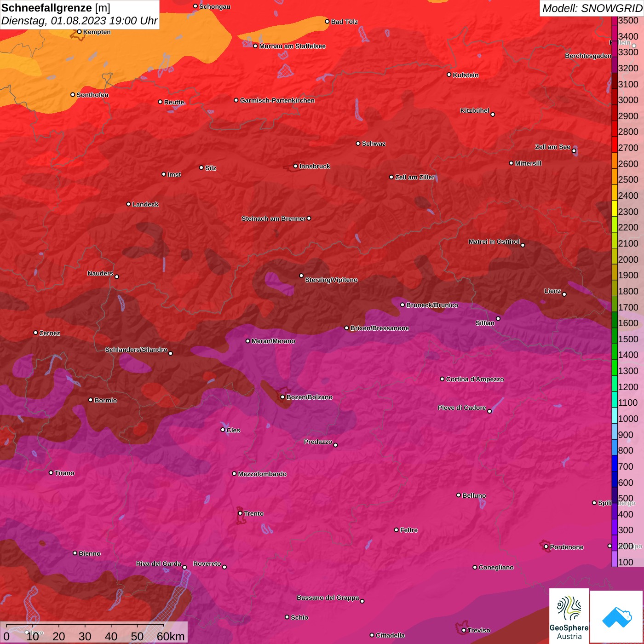Click the Schwaz location dot
Screen dimensions: 644x644
pos(358,144)
